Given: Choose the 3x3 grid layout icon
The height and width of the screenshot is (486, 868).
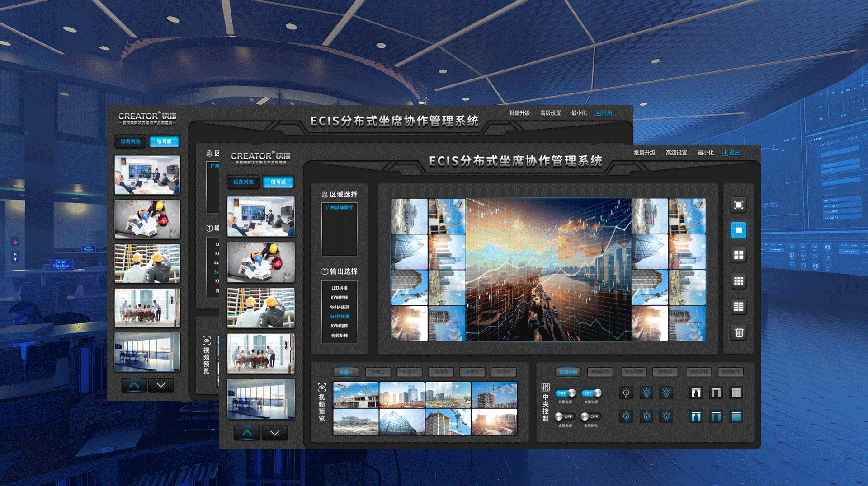Looking at the screenshot, I should (x=738, y=281).
